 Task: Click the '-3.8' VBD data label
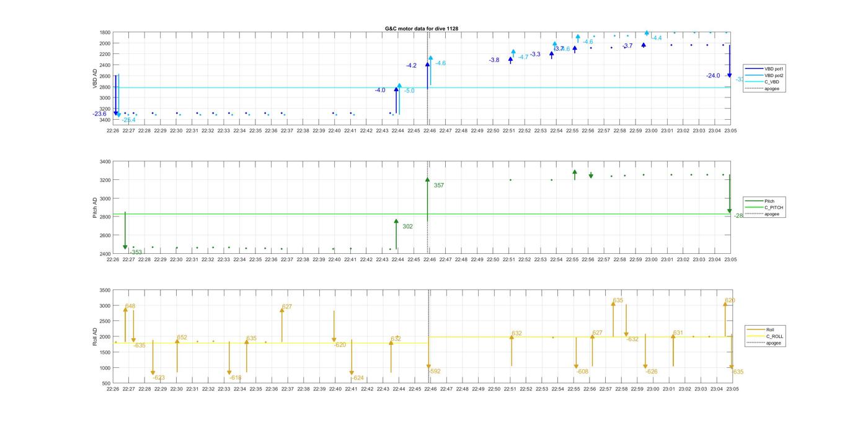coord(494,60)
